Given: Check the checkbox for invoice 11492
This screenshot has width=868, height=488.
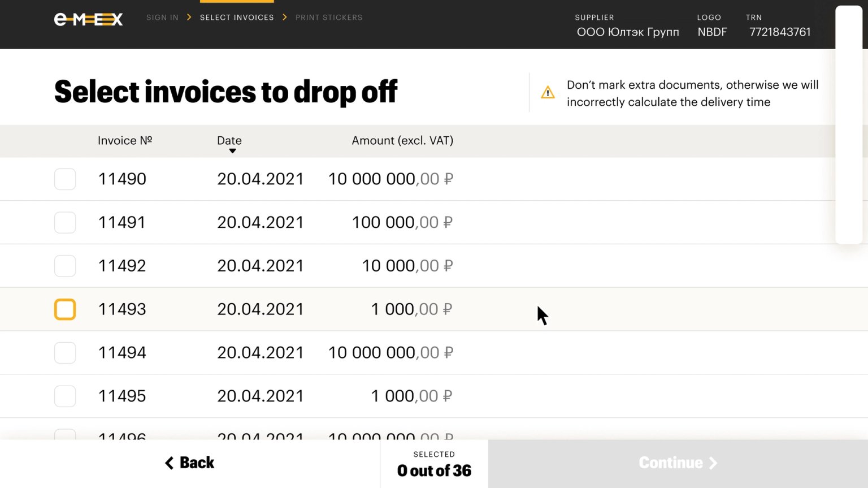Looking at the screenshot, I should [65, 265].
